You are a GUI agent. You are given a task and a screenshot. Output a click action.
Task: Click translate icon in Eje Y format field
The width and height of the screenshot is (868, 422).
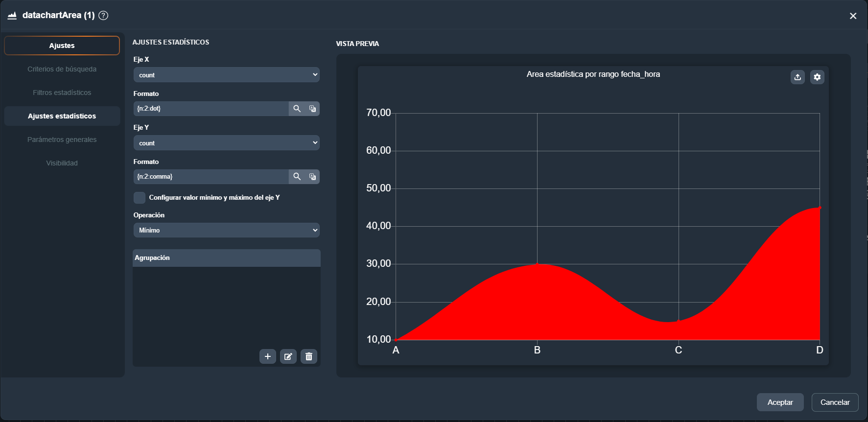[x=312, y=177]
